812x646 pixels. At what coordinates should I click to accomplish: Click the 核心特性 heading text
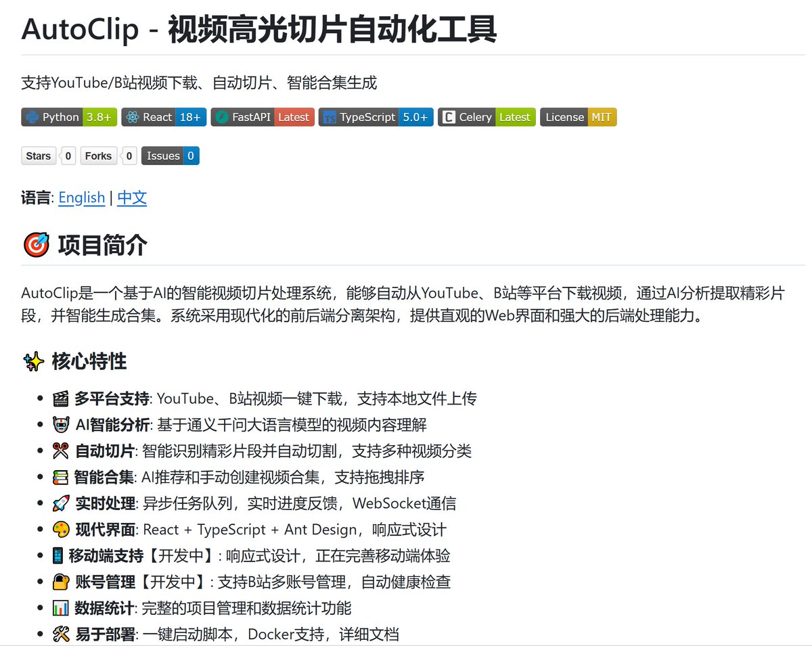(89, 361)
